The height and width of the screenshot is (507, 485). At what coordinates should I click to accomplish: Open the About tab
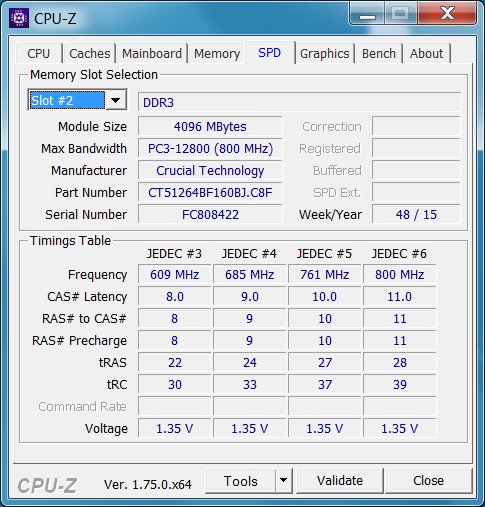tap(427, 53)
